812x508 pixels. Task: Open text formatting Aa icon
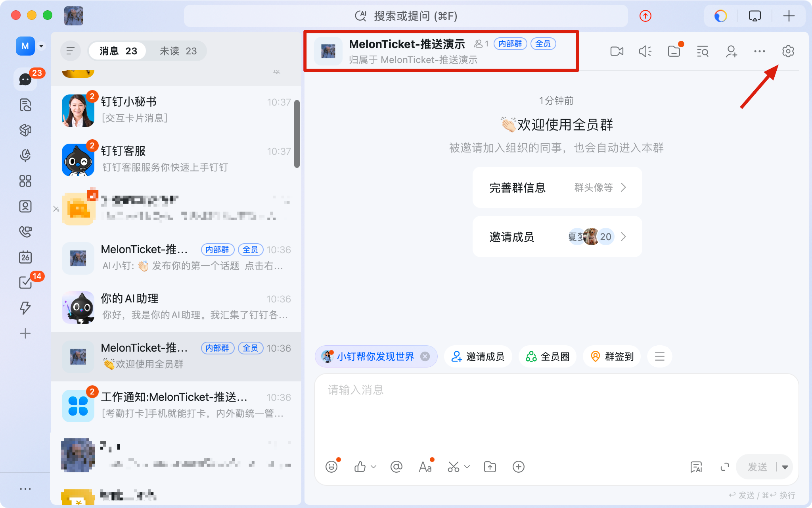(x=425, y=467)
